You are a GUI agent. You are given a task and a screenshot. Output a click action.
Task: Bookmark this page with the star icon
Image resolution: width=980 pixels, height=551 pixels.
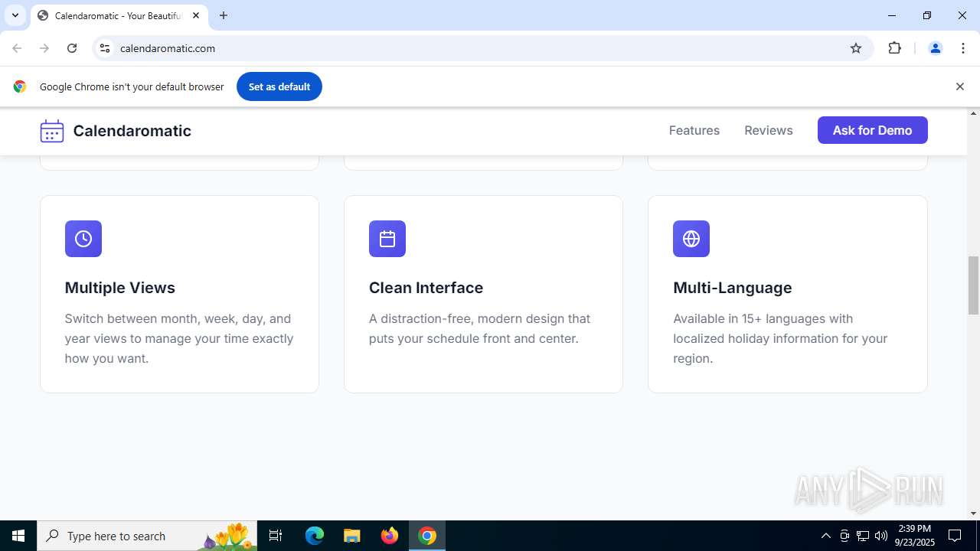tap(856, 48)
